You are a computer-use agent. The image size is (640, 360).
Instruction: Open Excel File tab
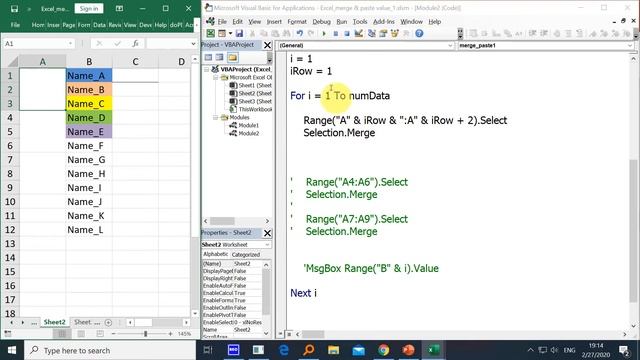[15, 25]
